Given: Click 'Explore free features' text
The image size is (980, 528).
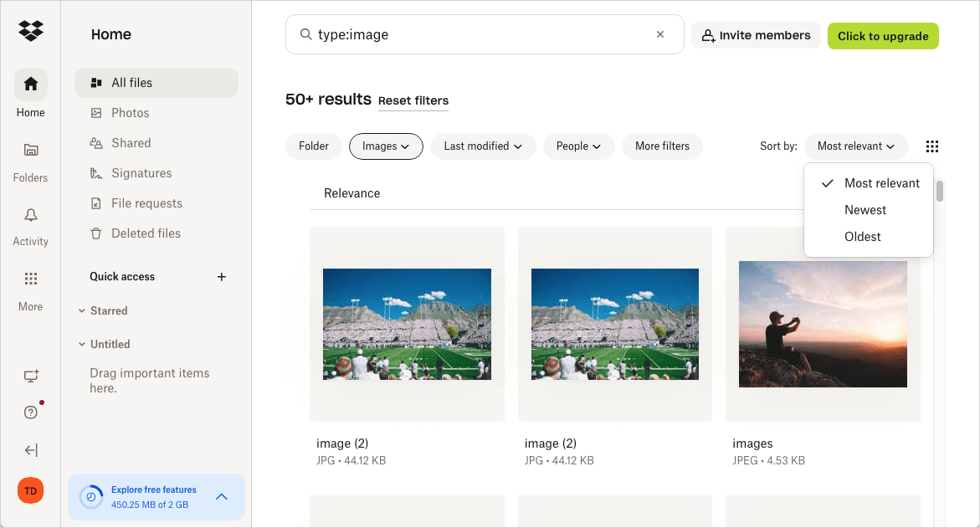Looking at the screenshot, I should click(154, 490).
